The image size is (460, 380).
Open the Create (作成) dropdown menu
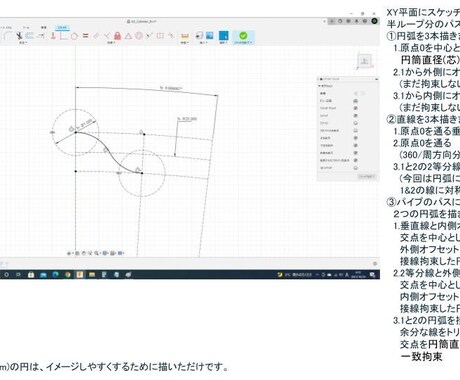click(x=23, y=43)
